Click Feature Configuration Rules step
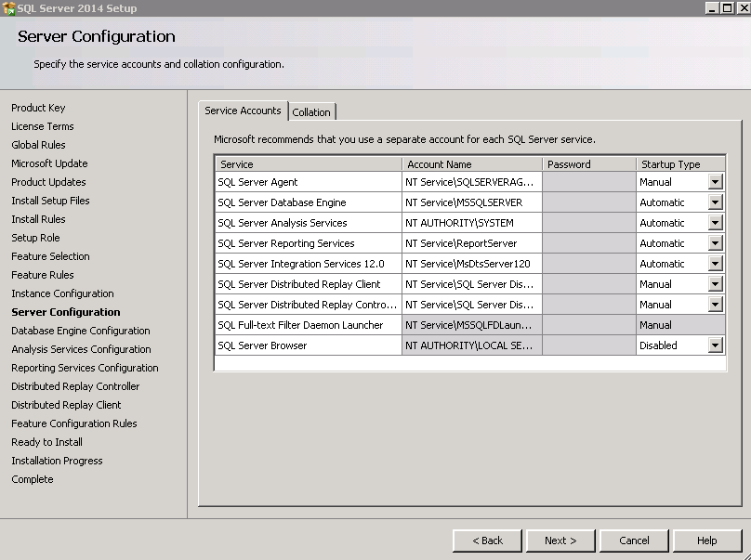The width and height of the screenshot is (751, 560). tap(74, 423)
